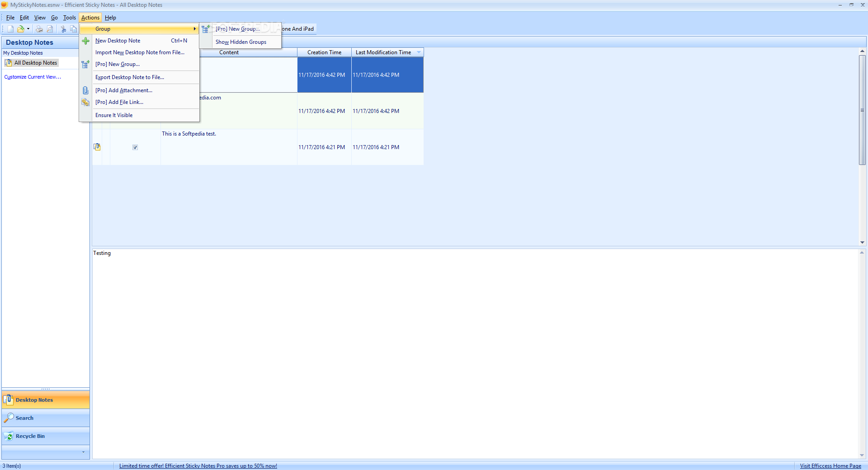The image size is (868, 470).
Task: Open the View menu
Action: tap(40, 18)
